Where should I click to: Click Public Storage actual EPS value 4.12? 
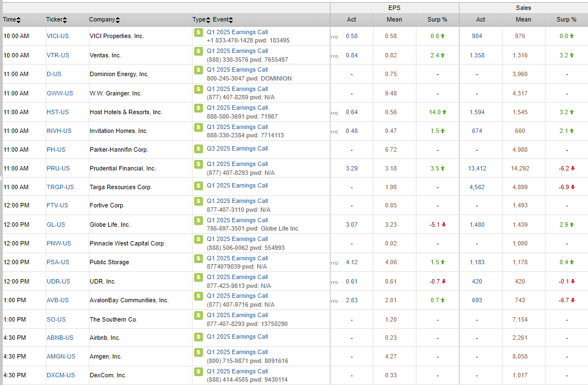point(352,262)
